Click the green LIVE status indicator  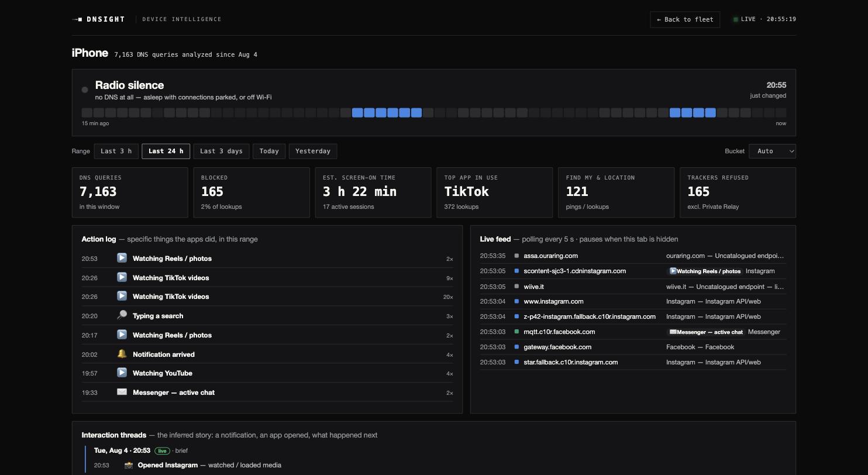736,19
